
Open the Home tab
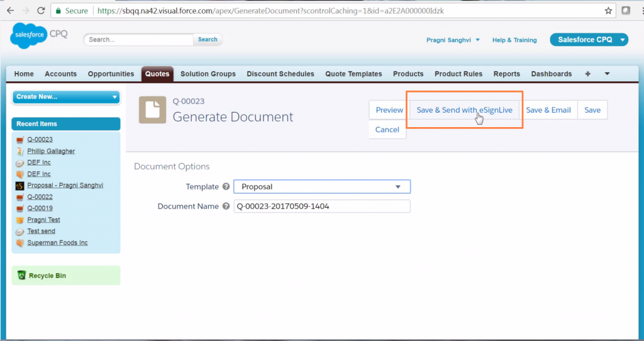24,74
